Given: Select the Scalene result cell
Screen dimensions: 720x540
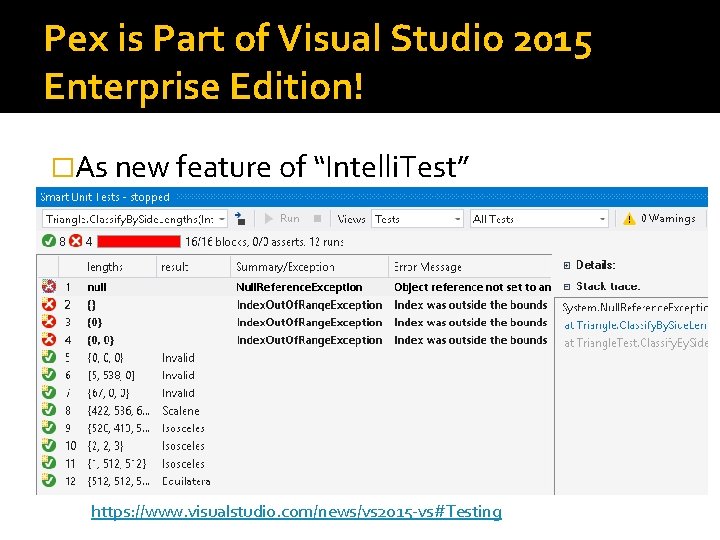Looking at the screenshot, I should (x=180, y=411).
